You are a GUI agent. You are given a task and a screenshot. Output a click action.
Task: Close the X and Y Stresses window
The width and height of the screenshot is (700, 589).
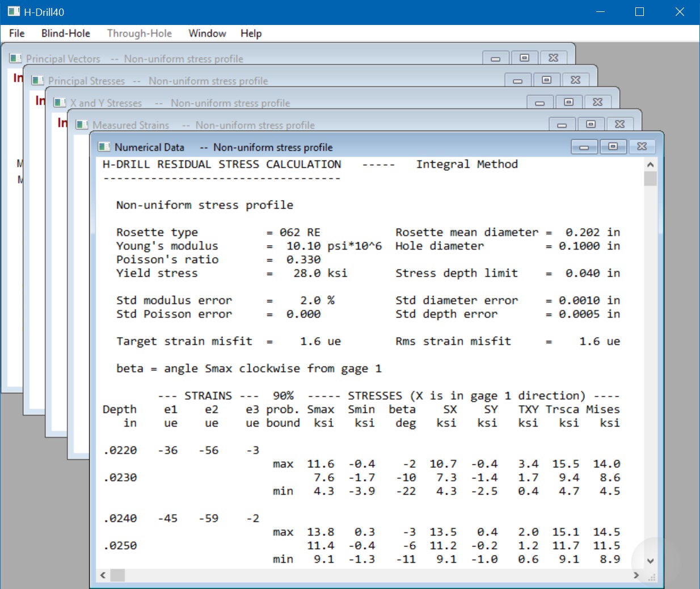pyautogui.click(x=598, y=103)
